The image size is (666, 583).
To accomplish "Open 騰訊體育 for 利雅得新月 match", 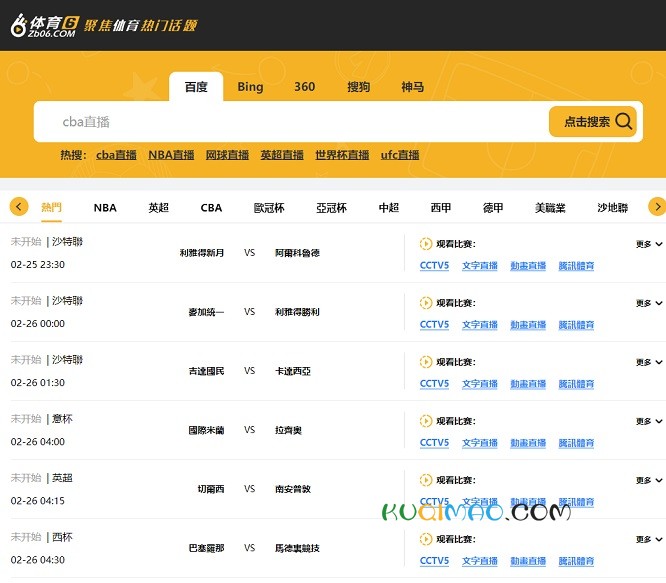I will pos(576,265).
